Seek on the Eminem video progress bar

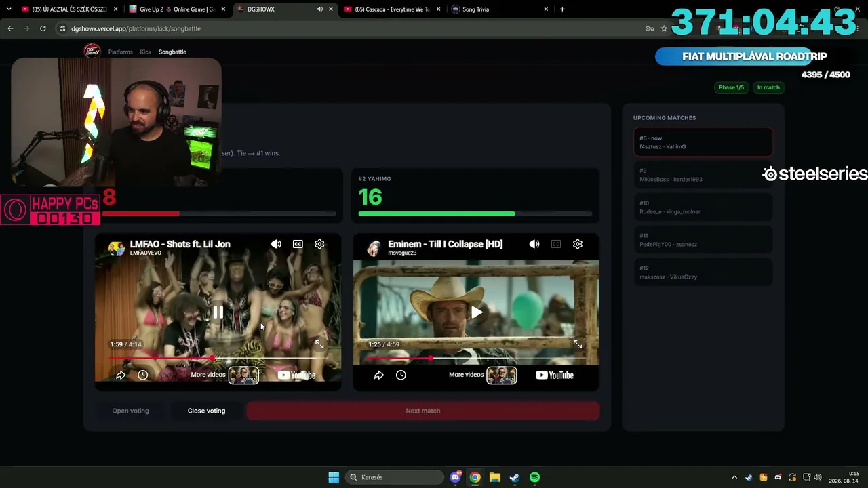click(x=476, y=358)
